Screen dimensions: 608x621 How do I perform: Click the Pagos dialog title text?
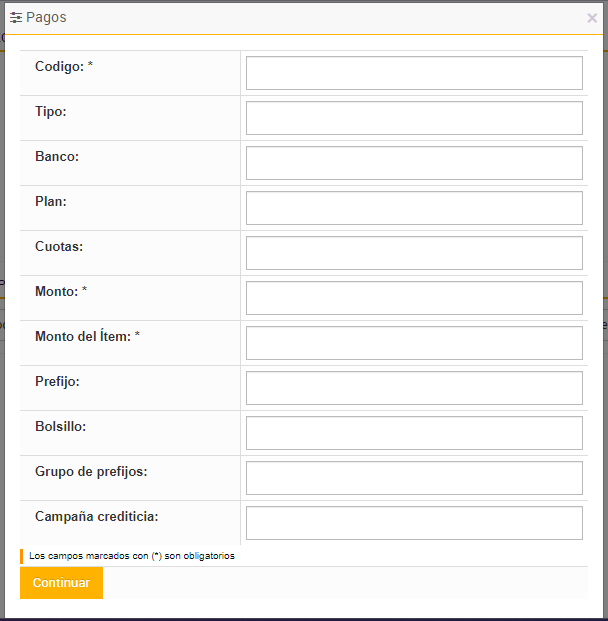tap(47, 18)
